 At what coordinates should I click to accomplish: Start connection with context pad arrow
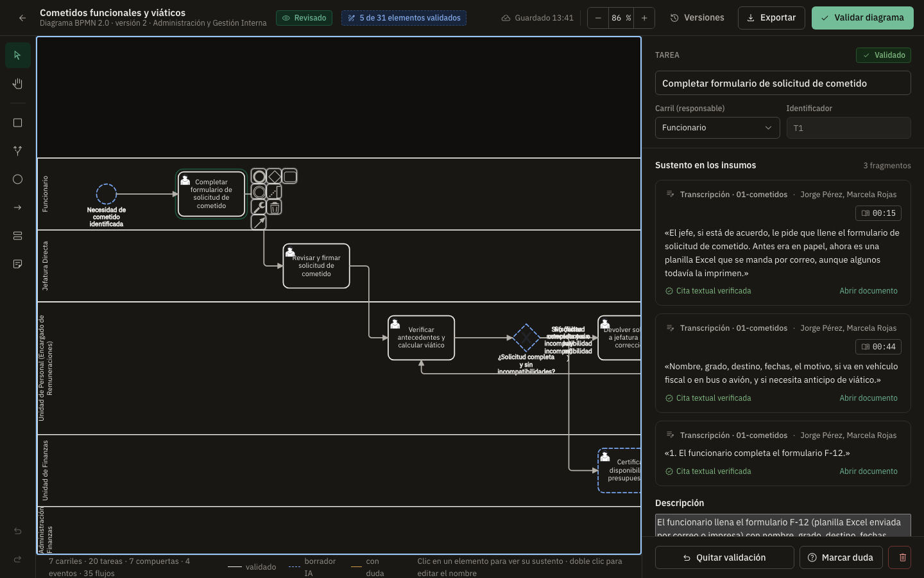click(259, 223)
